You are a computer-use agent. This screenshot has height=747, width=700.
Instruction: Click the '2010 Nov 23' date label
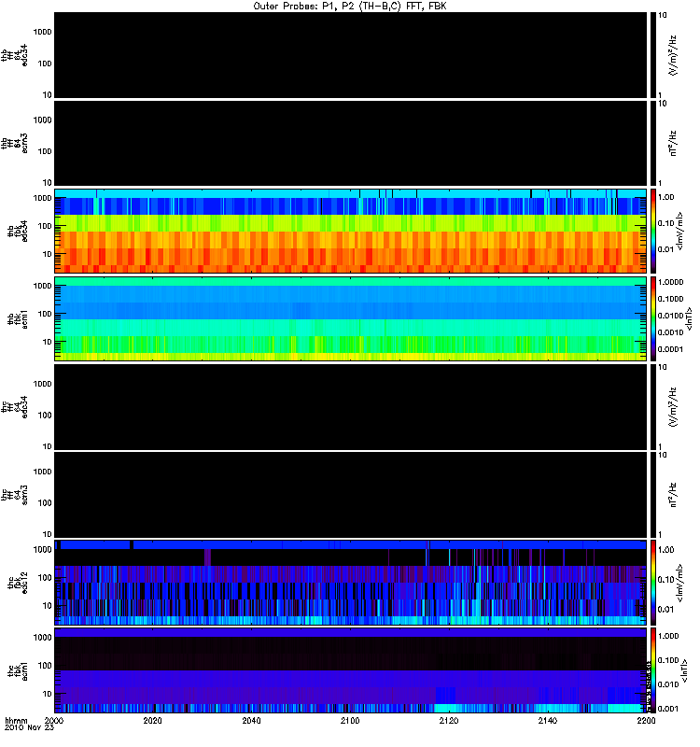(29, 727)
